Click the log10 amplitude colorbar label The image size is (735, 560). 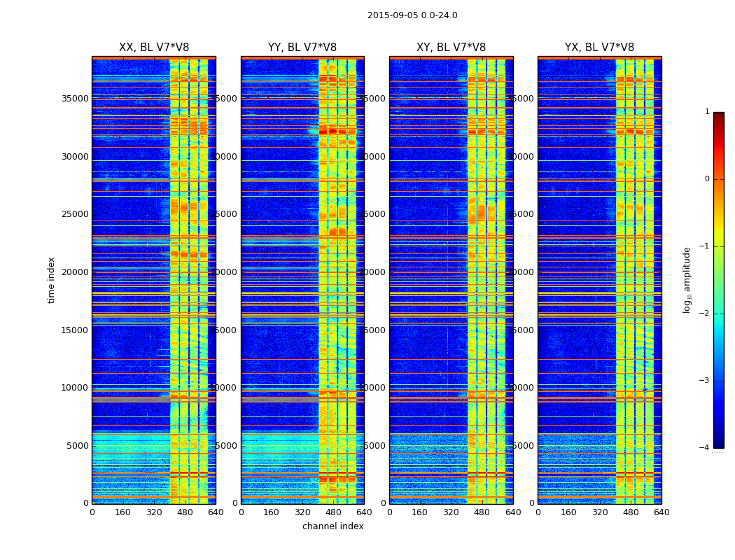(x=687, y=280)
